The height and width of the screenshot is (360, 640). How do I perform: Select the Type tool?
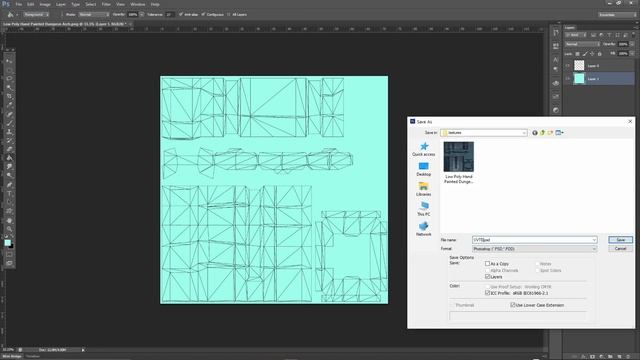[9, 193]
